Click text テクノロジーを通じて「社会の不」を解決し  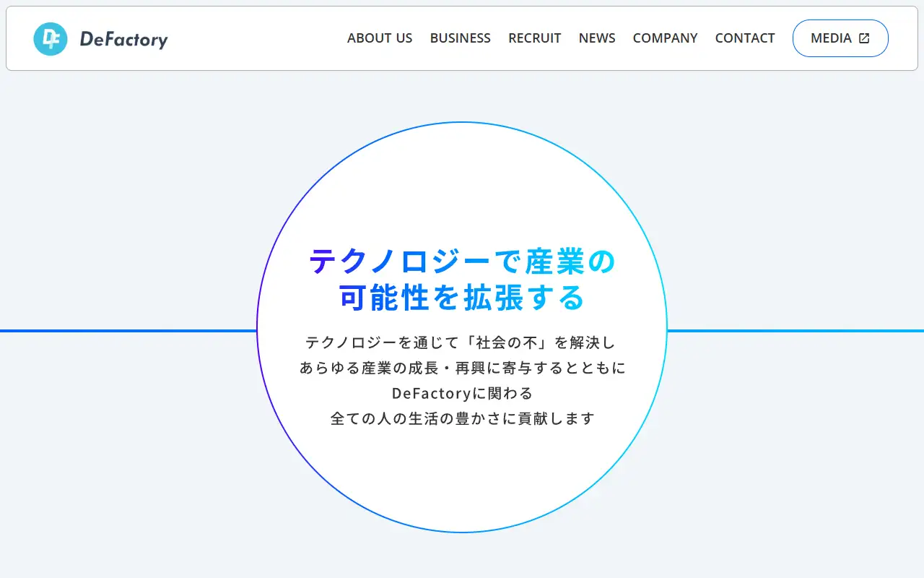coord(461,342)
